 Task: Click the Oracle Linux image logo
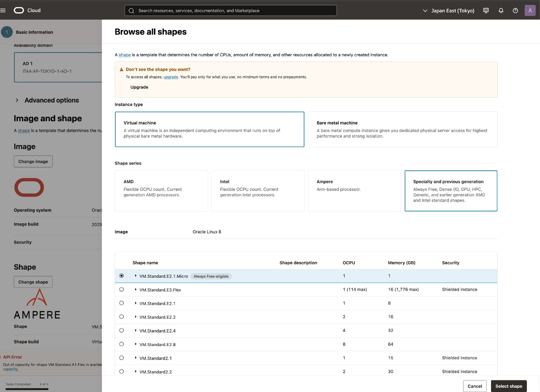(29, 188)
